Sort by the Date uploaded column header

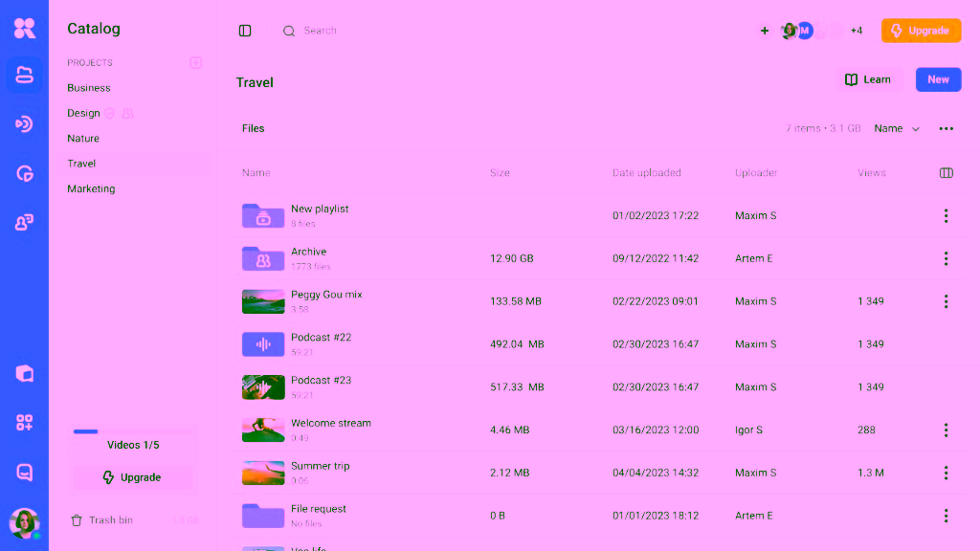[x=646, y=173]
